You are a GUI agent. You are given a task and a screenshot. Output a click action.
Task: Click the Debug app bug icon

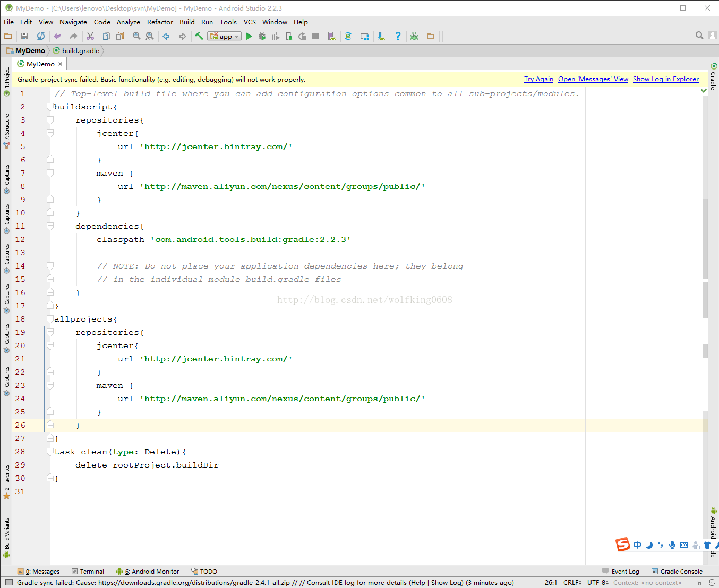[x=262, y=37]
